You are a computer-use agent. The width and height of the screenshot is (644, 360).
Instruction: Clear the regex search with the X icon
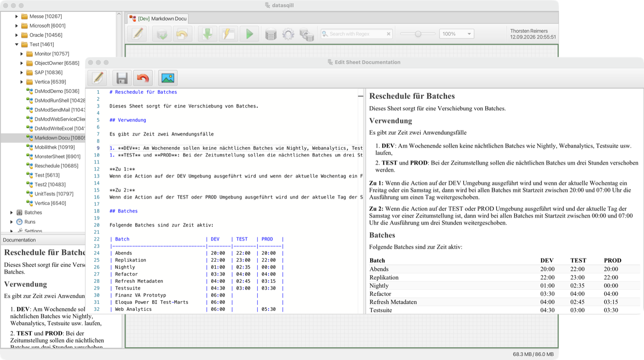(x=389, y=34)
